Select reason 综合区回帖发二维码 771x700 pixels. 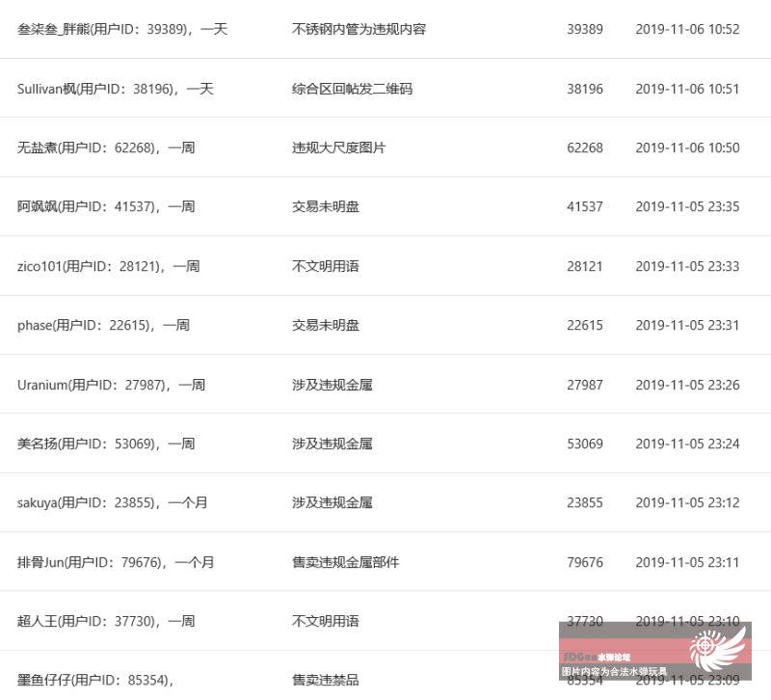[352, 89]
